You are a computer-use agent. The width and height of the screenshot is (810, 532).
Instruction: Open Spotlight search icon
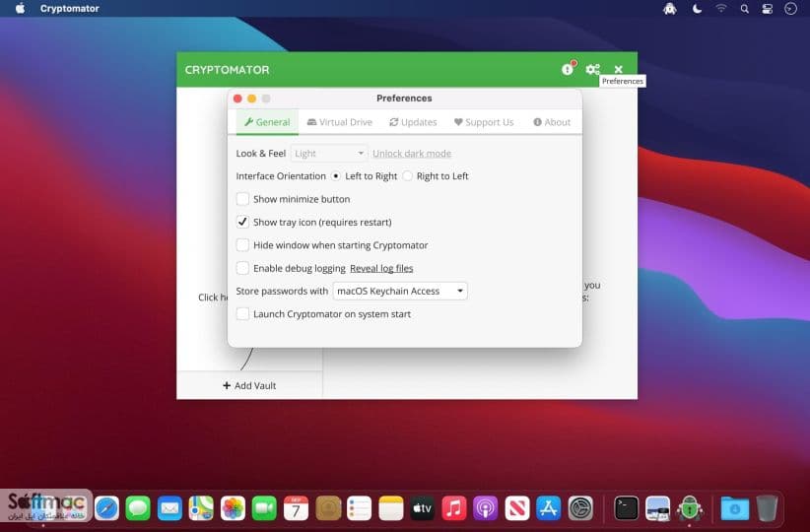744,8
